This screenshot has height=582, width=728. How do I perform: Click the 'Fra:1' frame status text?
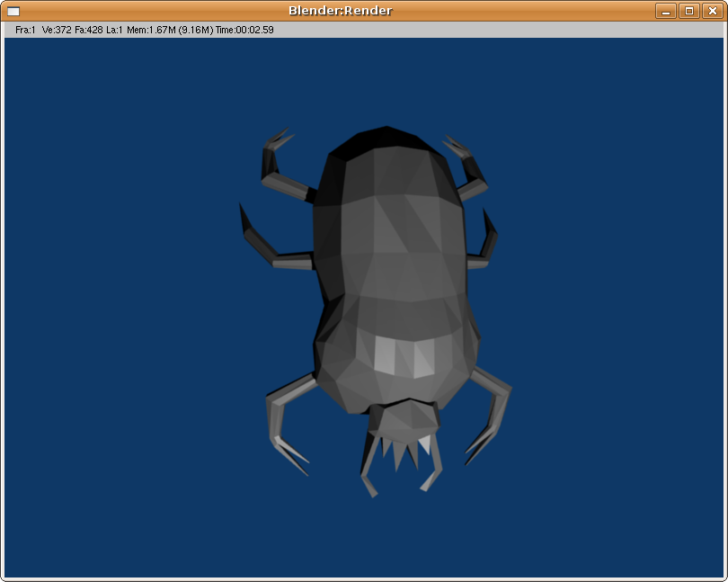tap(25, 30)
